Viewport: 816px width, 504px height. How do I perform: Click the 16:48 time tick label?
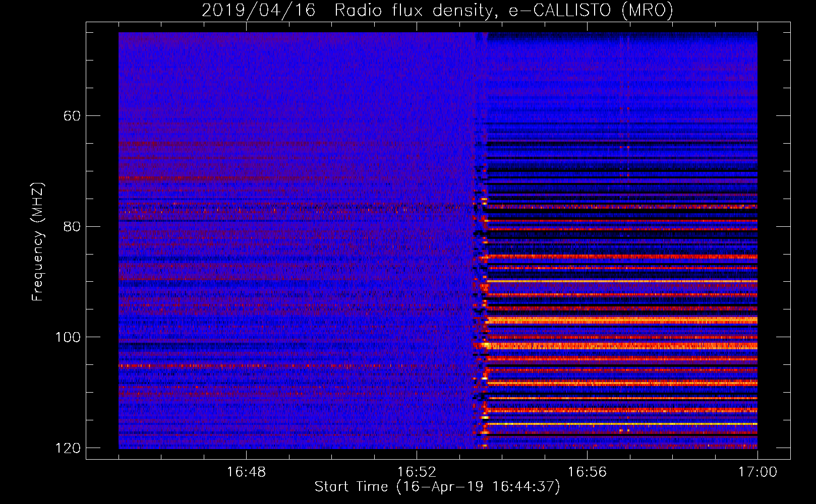pos(246,472)
